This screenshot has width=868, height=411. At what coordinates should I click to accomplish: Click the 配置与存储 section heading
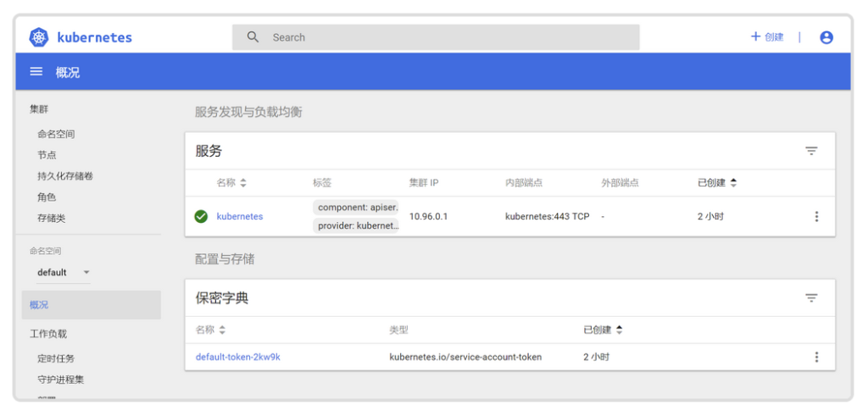(x=225, y=258)
